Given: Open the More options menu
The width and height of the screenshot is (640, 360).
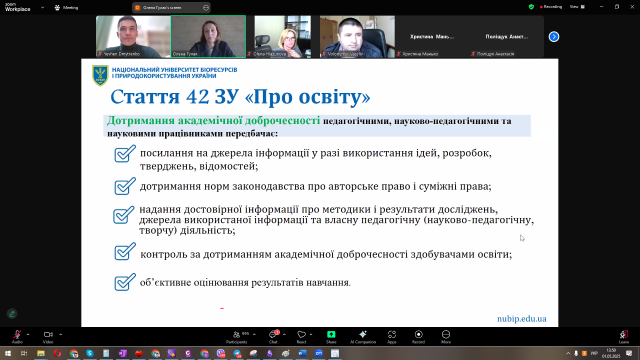Looking at the screenshot, I should [446, 336].
